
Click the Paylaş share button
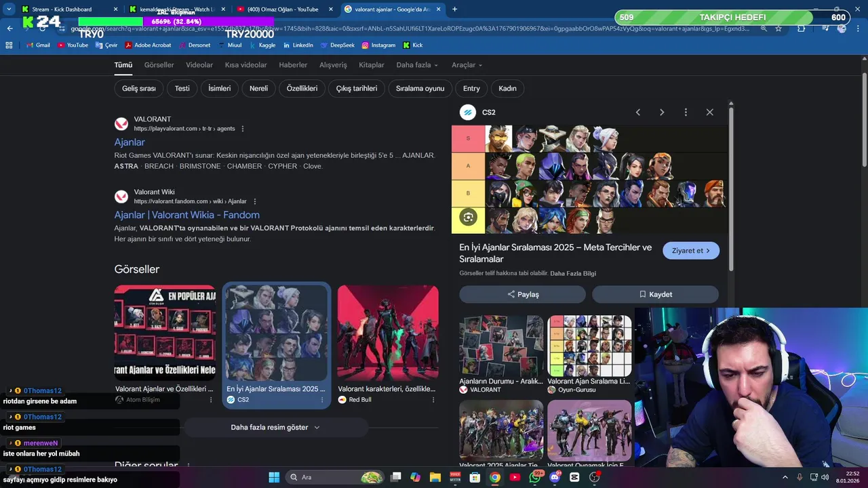pos(522,294)
